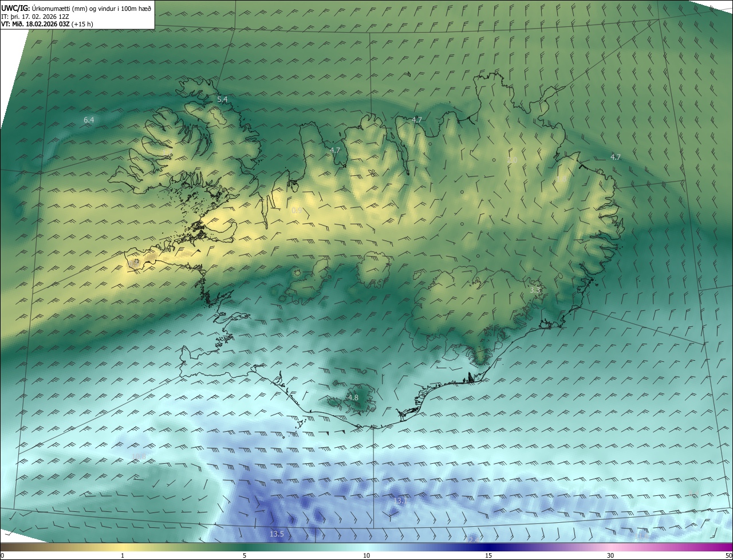Click the "3.3" value over the glacier
This screenshot has width=733, height=560.
(x=535, y=290)
